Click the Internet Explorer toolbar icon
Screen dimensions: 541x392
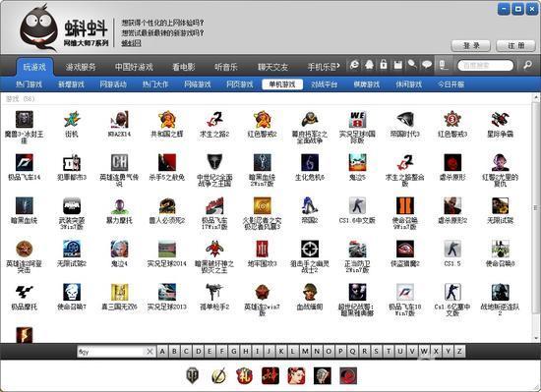[354, 65]
